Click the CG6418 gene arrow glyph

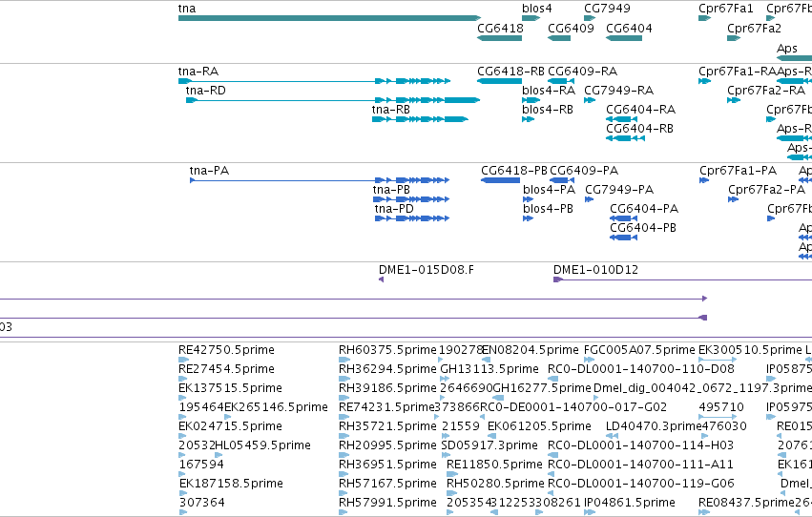click(499, 38)
